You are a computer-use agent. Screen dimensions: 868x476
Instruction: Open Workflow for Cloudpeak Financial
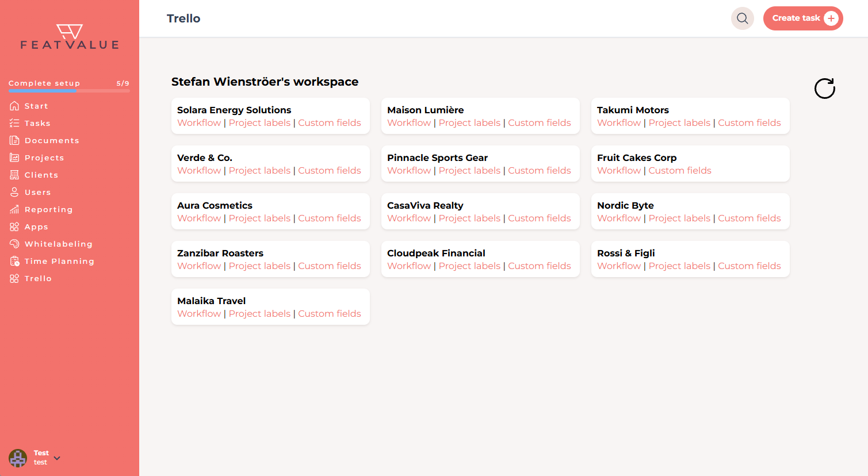coord(409,266)
